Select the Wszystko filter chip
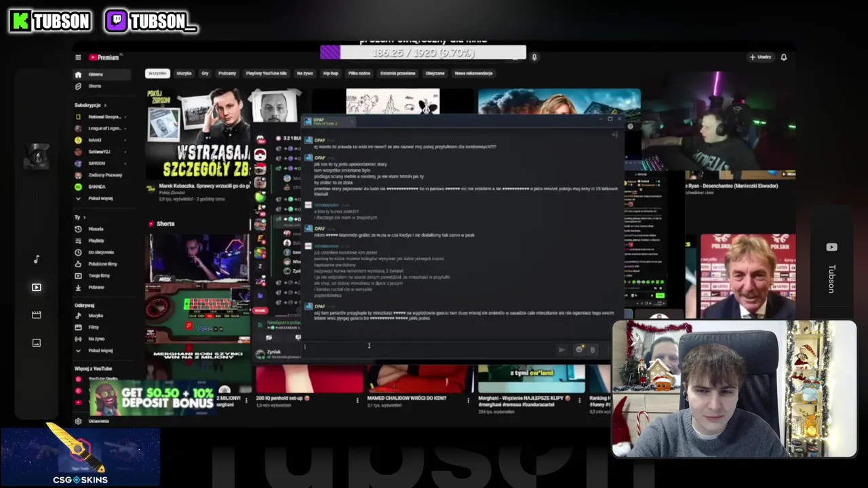This screenshot has width=868, height=488. pyautogui.click(x=157, y=73)
